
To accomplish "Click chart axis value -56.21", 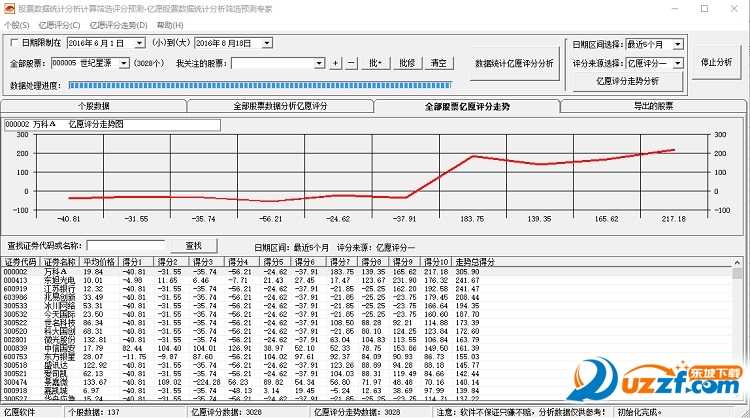I will 271,219.
